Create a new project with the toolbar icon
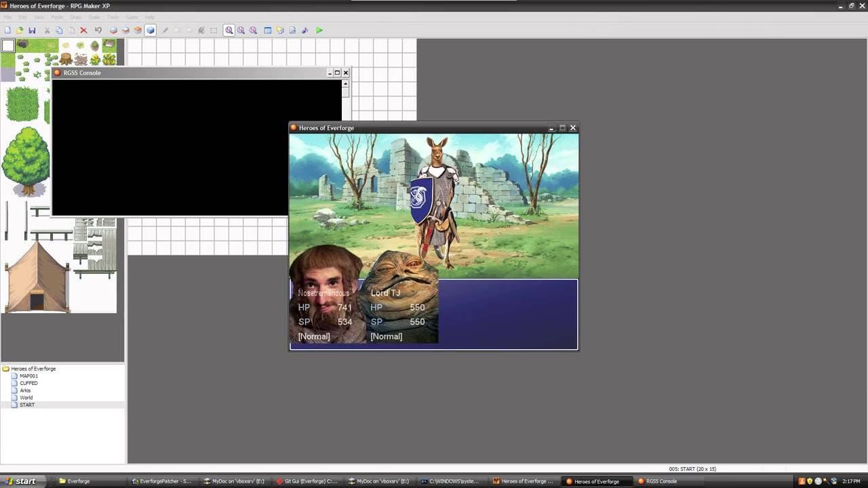Viewport: 868px width, 488px height. pos(7,30)
